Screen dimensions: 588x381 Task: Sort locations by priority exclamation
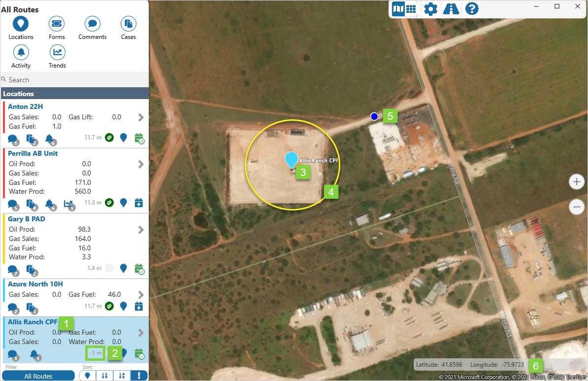139,376
